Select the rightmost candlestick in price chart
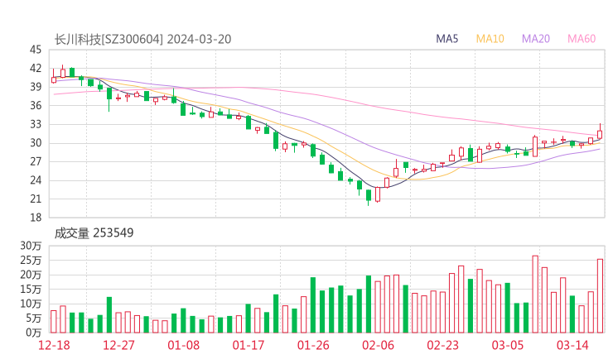This screenshot has height=364, width=613. (600, 132)
